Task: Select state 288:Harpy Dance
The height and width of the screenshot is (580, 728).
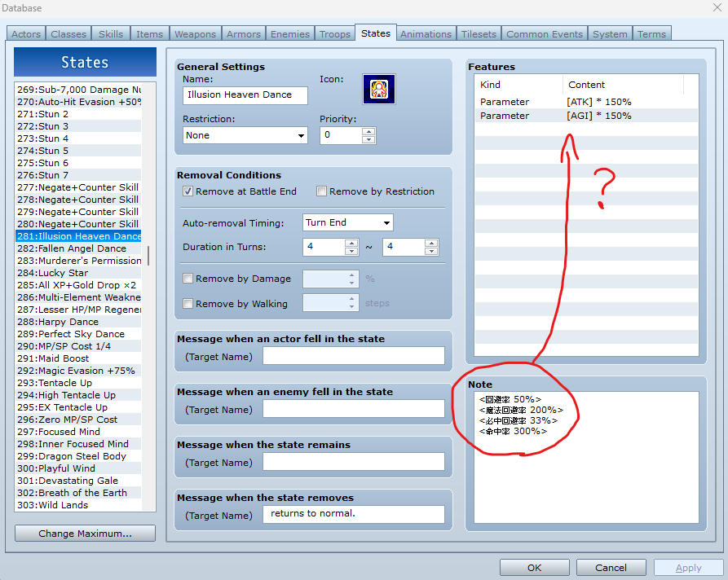Action: tap(78, 322)
